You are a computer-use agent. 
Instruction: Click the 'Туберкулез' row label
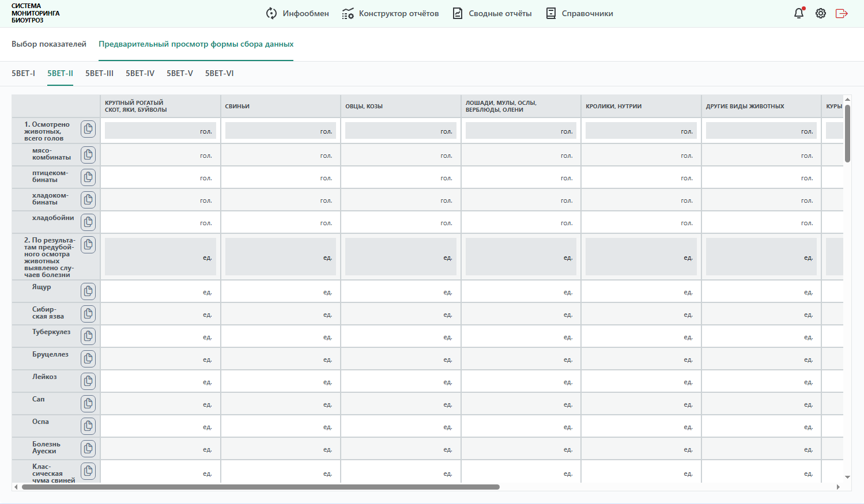click(x=51, y=332)
